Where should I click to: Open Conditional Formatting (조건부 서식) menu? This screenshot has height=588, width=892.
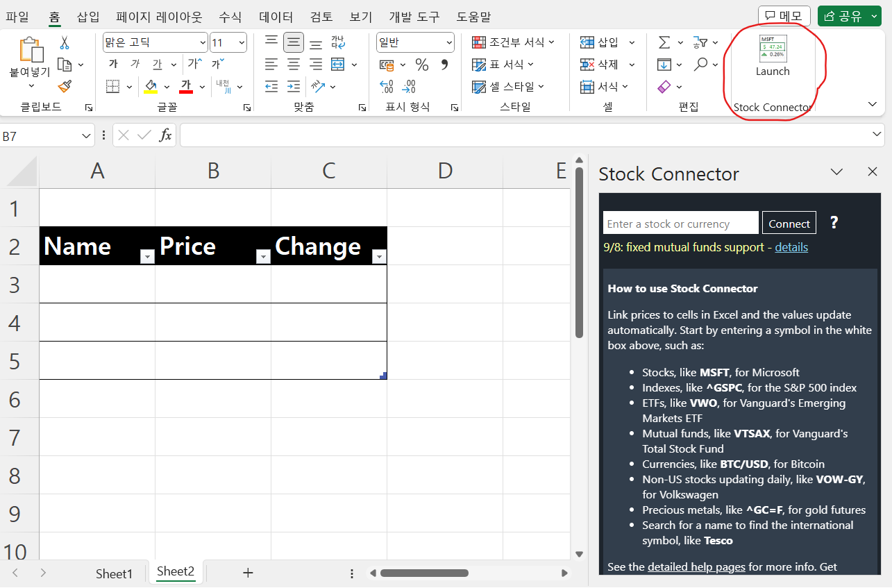tap(514, 42)
